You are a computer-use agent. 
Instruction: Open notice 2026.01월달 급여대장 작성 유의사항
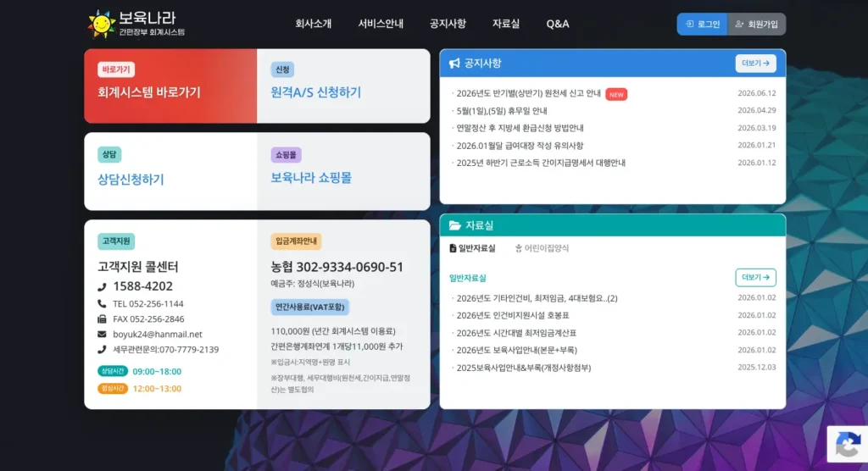tap(520, 146)
